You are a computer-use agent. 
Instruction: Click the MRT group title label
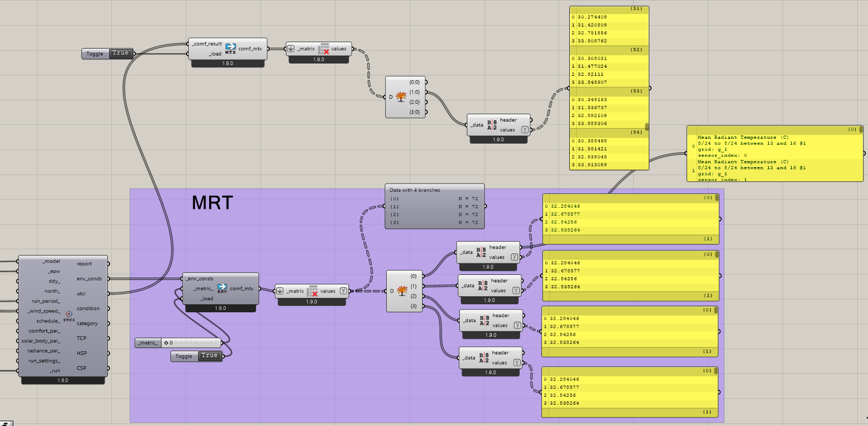tap(212, 203)
